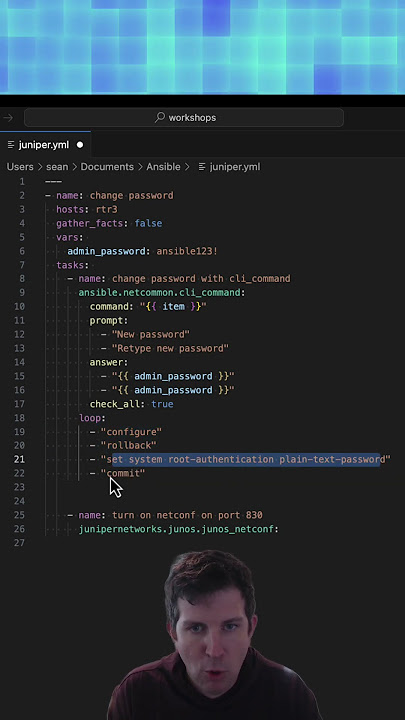Click "change password" text on line 2

click(x=131, y=196)
